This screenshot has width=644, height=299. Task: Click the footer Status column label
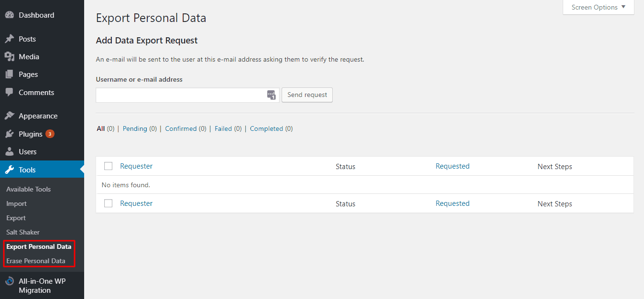[x=345, y=204]
